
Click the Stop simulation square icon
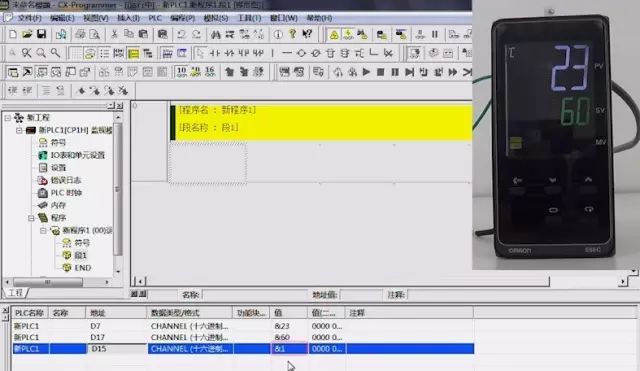point(380,72)
